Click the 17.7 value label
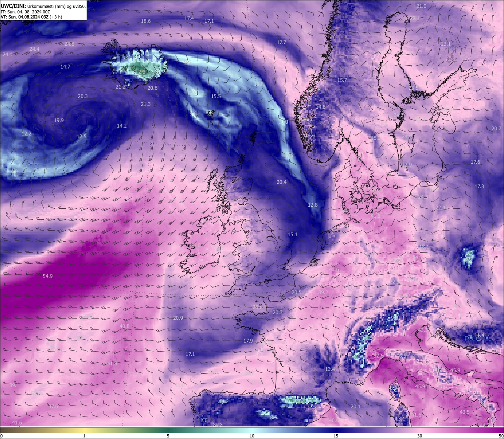This screenshot has height=439, width=504. pos(282,43)
